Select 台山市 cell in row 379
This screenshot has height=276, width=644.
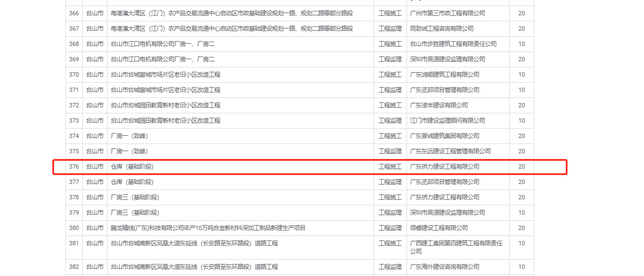94,212
